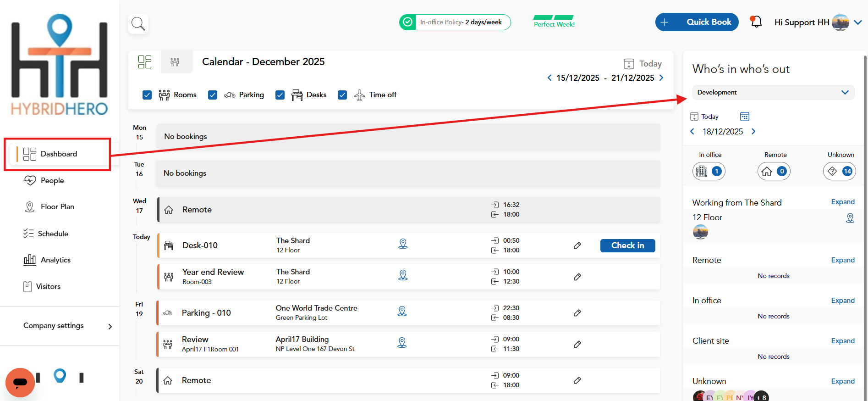This screenshot has width=868, height=401.
Task: Expand Working from The Shard section
Action: [x=843, y=202]
